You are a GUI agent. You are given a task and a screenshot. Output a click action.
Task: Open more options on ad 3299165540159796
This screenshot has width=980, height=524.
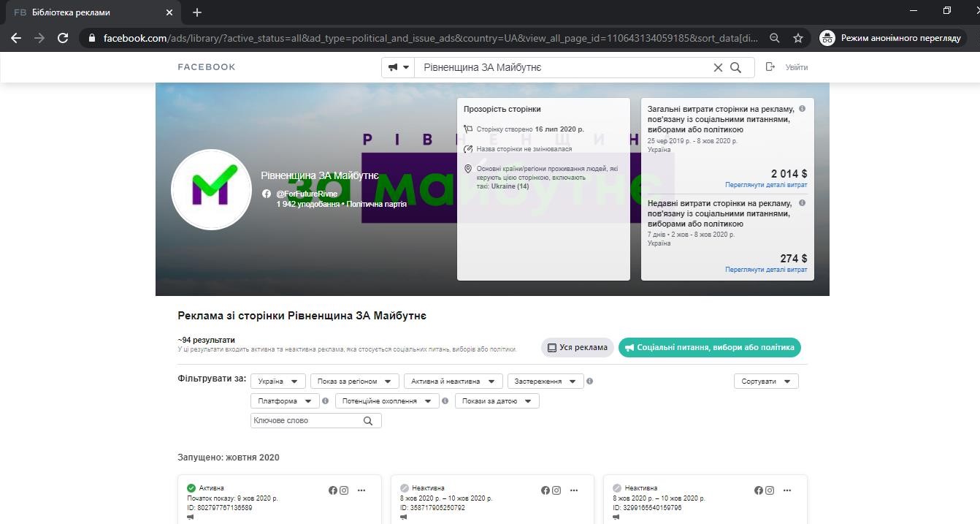point(787,490)
